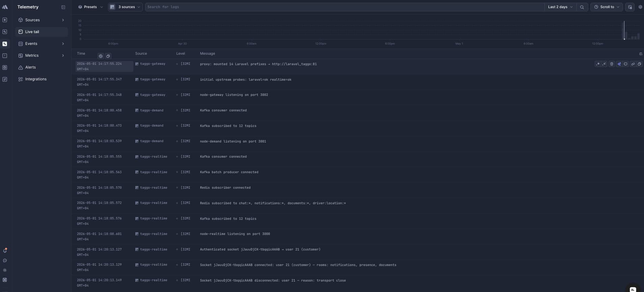Screen dimensions: 644x292
Task: Expand the Events submenu chevron
Action: click(63, 44)
